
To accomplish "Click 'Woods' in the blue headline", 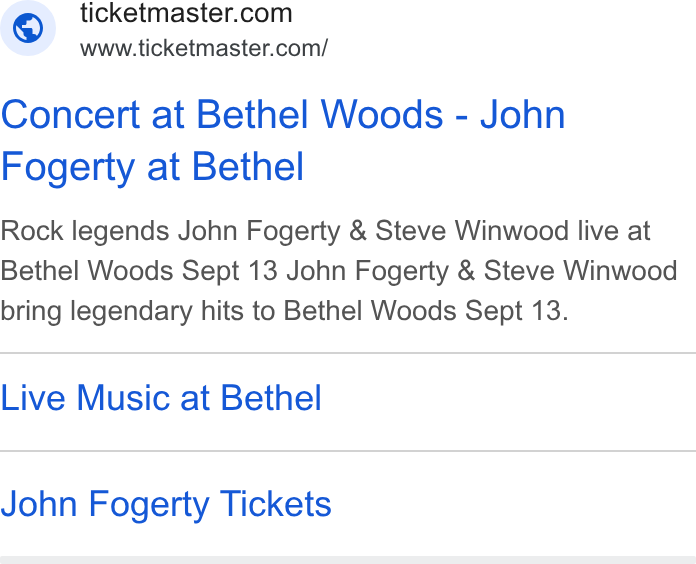I will [x=382, y=114].
